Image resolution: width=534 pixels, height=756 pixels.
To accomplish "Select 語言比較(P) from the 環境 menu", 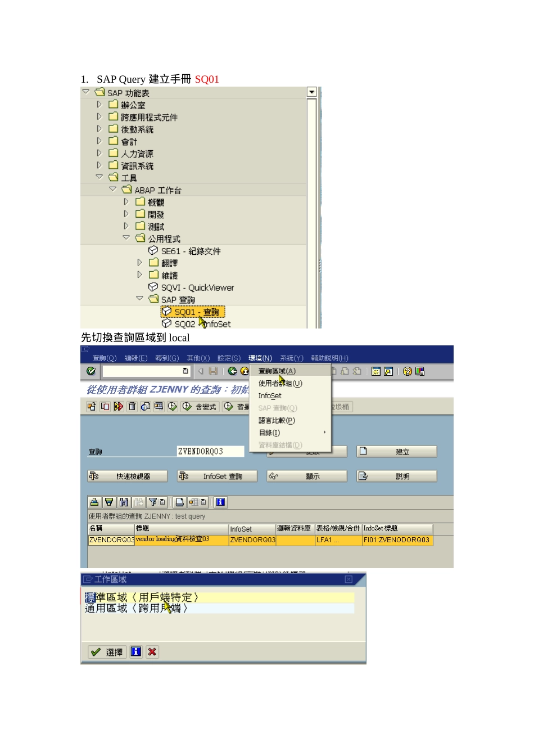I will [x=290, y=421].
